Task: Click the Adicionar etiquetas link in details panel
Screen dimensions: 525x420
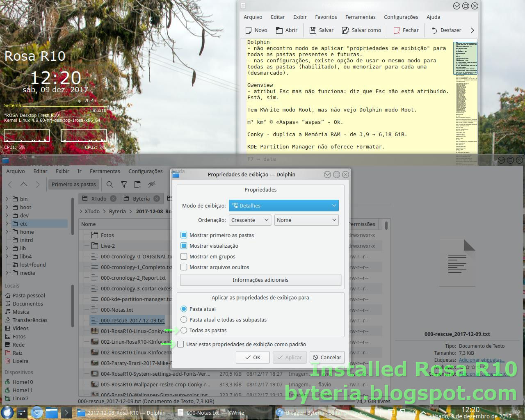Action: 482,360
